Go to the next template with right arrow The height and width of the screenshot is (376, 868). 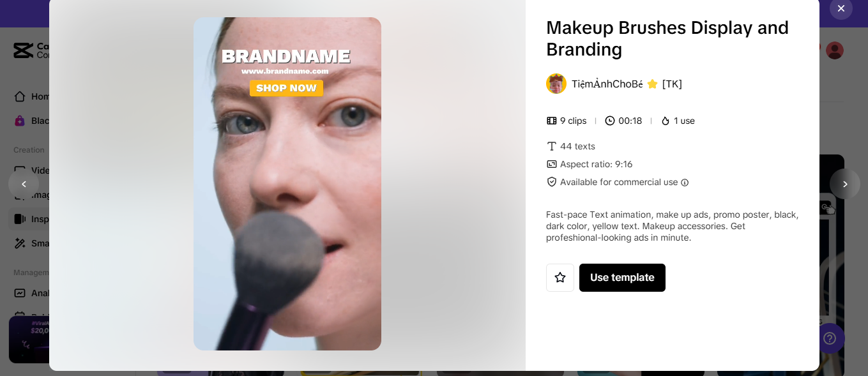point(845,184)
